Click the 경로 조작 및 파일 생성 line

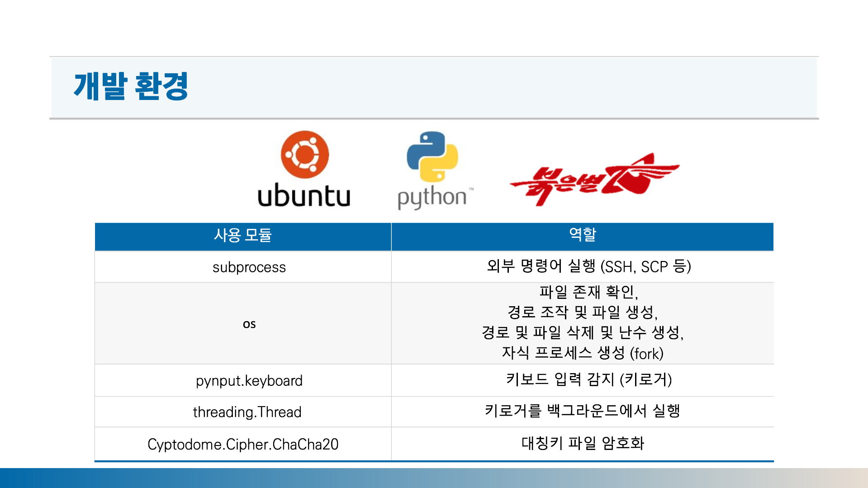[583, 312]
